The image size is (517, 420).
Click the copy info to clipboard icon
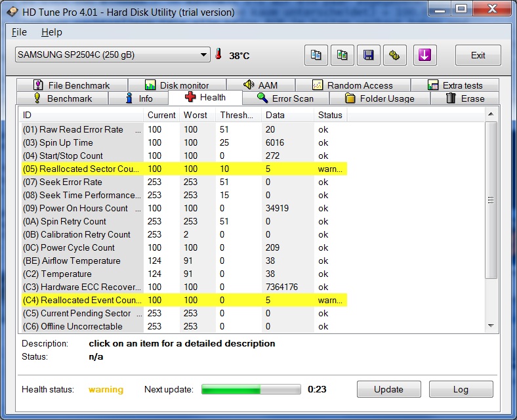click(316, 55)
